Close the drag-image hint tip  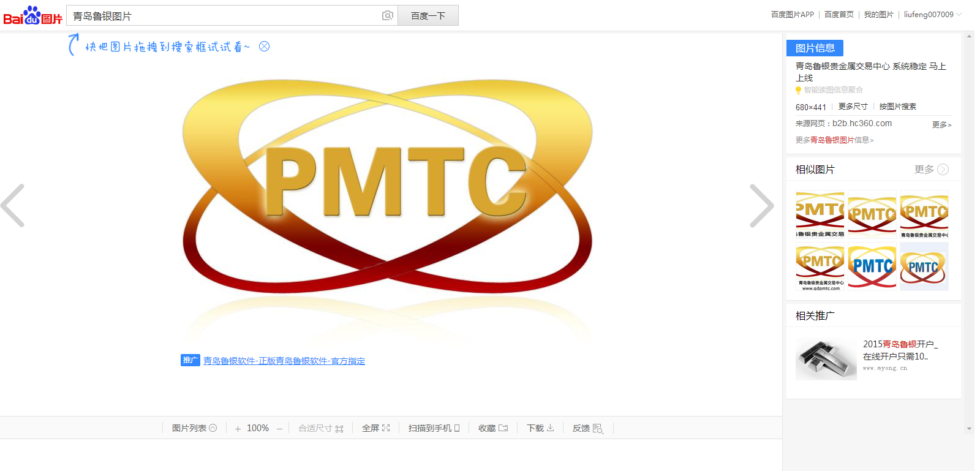264,47
